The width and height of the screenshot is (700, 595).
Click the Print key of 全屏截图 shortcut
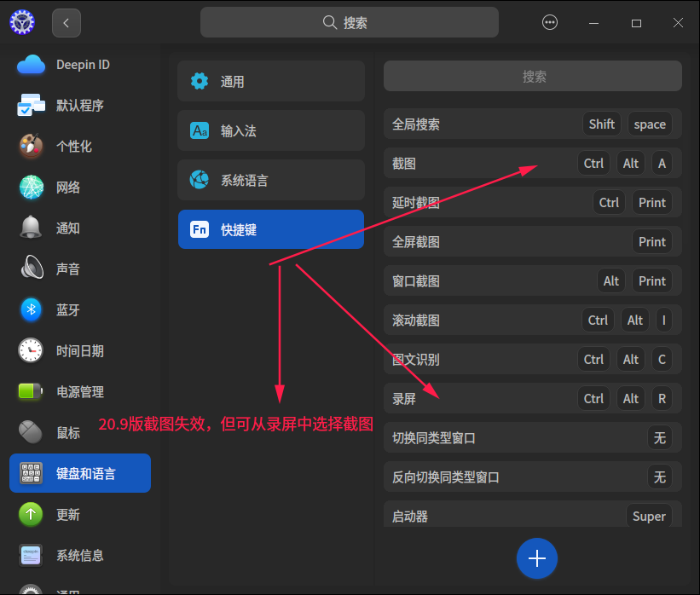pyautogui.click(x=651, y=242)
